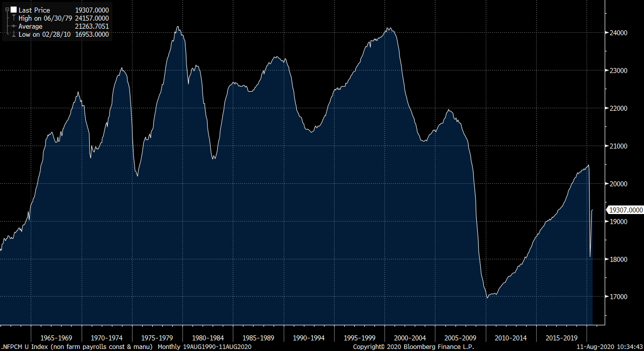The image size is (644, 351).
Task: Click the High marker icon in legend
Action: tap(14, 18)
